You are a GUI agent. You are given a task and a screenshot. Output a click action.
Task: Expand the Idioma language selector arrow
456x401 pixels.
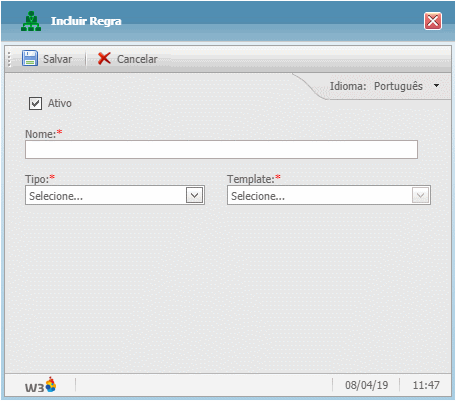pos(437,86)
